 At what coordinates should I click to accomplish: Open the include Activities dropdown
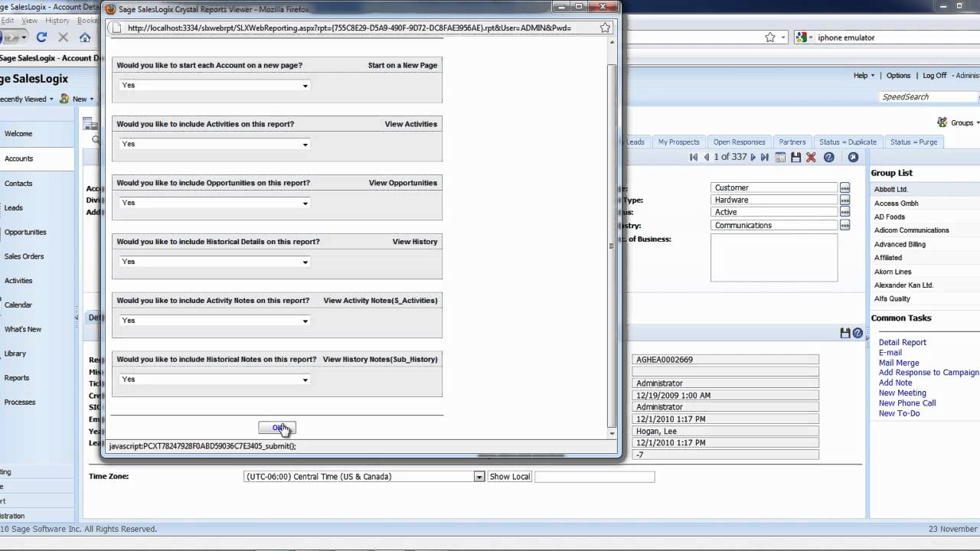pos(214,145)
